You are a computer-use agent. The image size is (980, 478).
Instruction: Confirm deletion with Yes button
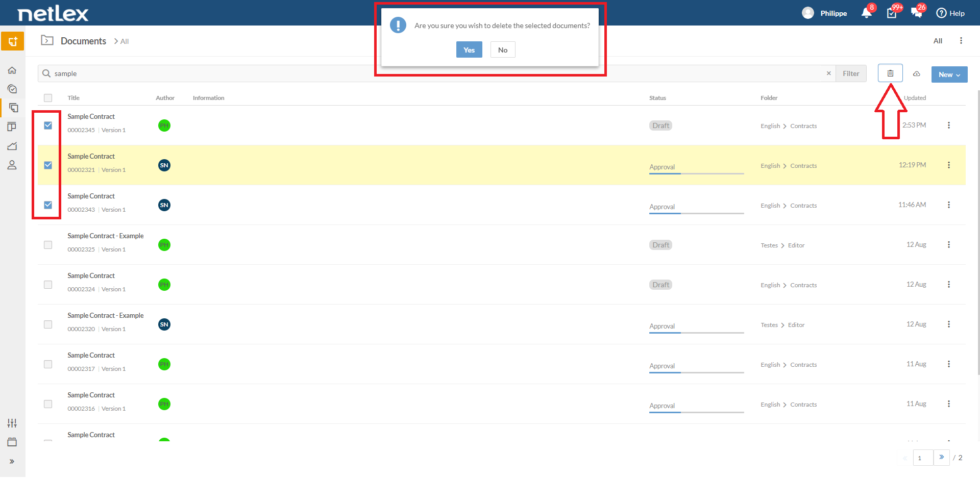point(469,50)
